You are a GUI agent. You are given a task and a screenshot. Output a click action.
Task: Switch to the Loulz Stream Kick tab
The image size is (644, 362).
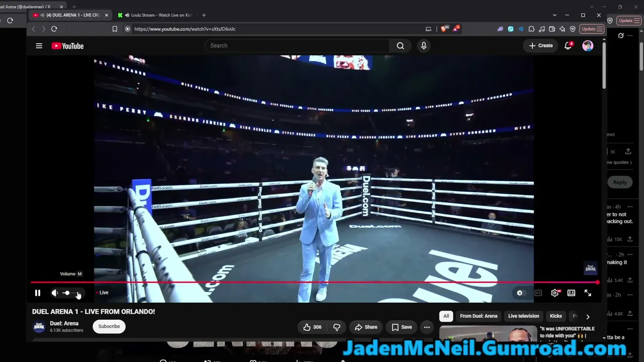click(155, 15)
